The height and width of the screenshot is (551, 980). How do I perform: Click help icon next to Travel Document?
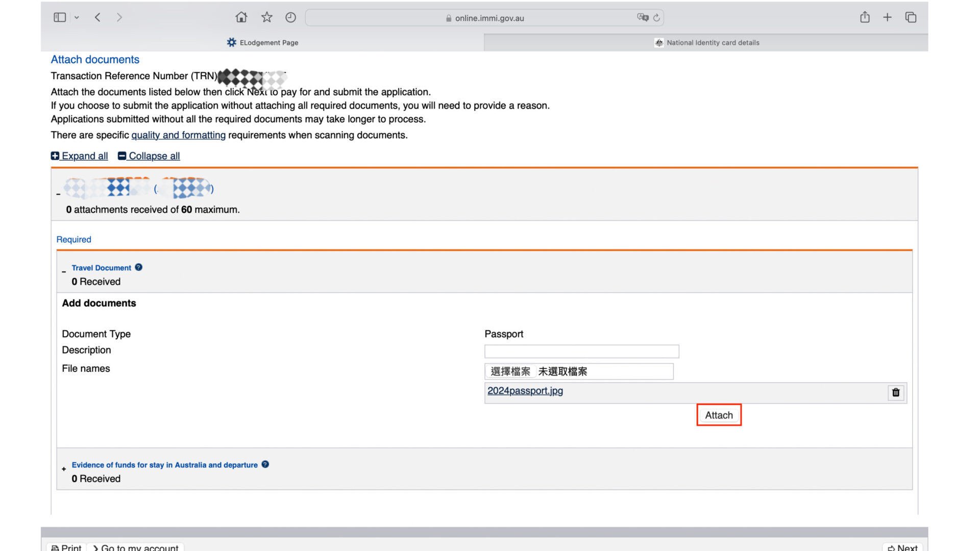tap(138, 267)
